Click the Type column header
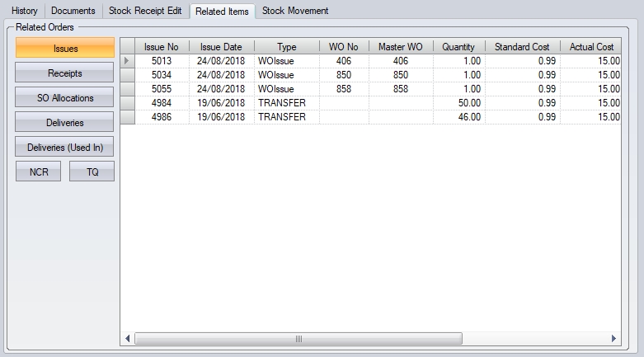 click(287, 46)
